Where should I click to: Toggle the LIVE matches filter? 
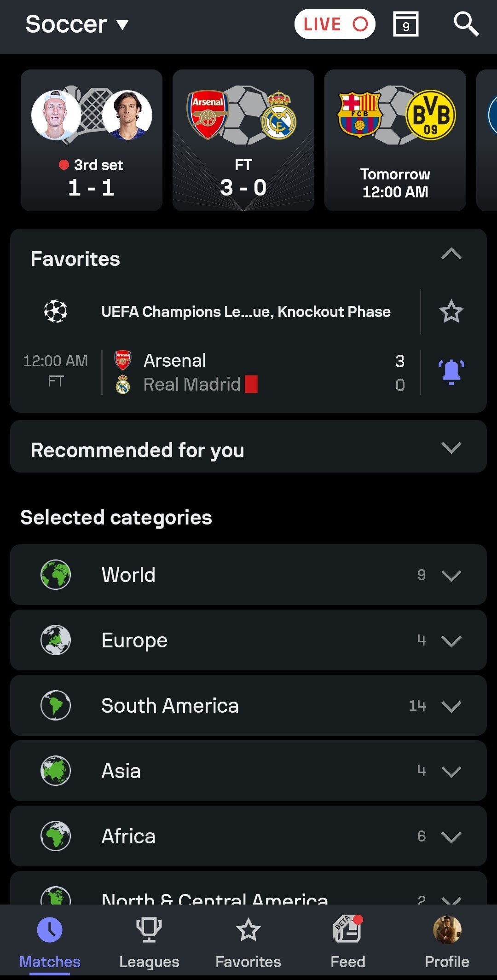(335, 24)
